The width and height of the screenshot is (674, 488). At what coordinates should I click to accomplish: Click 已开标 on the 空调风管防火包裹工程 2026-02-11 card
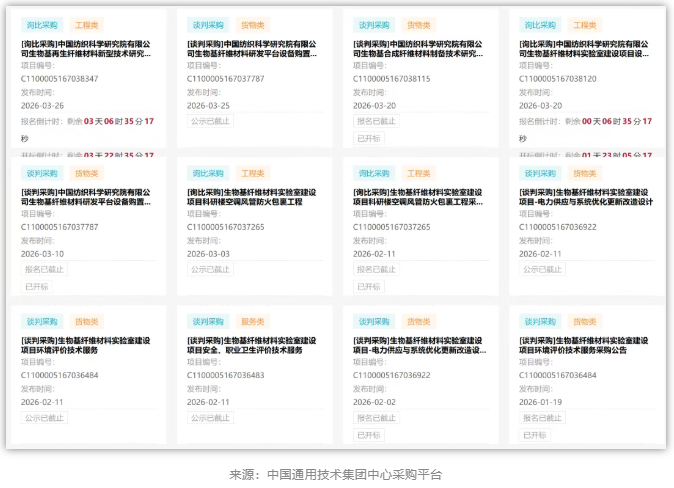pyautogui.click(x=368, y=286)
